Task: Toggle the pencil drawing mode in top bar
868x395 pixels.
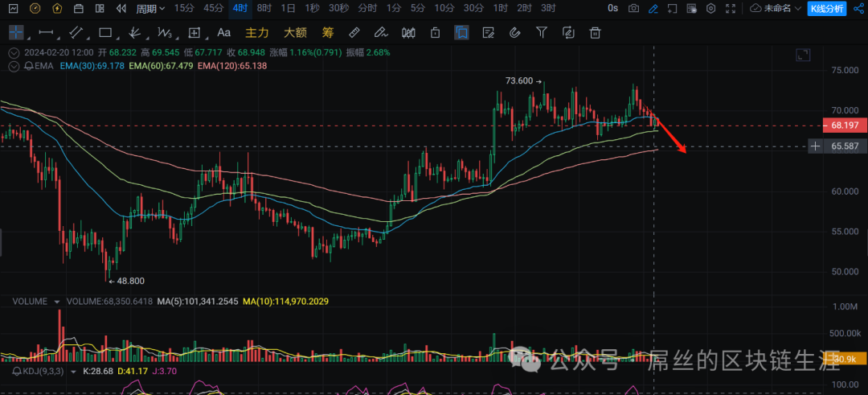Action: click(x=653, y=8)
